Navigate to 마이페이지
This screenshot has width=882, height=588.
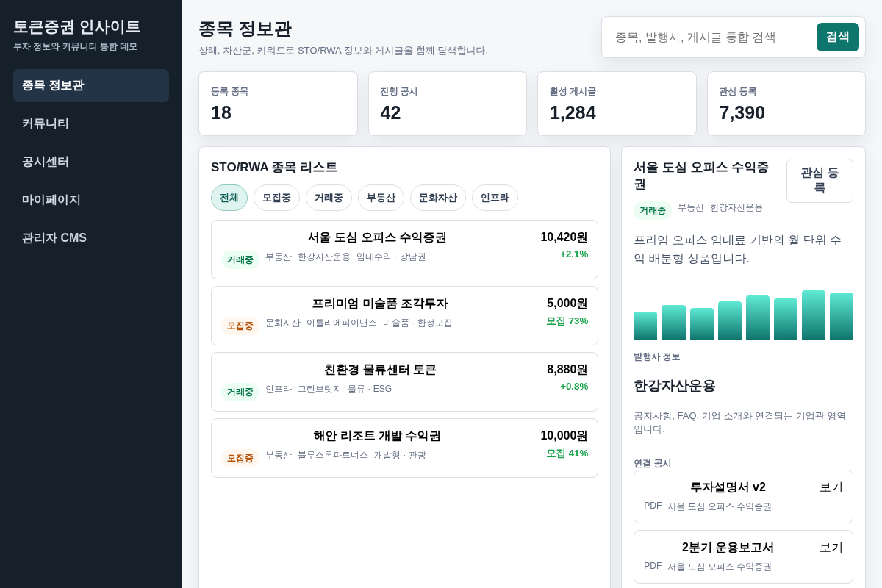click(91, 200)
